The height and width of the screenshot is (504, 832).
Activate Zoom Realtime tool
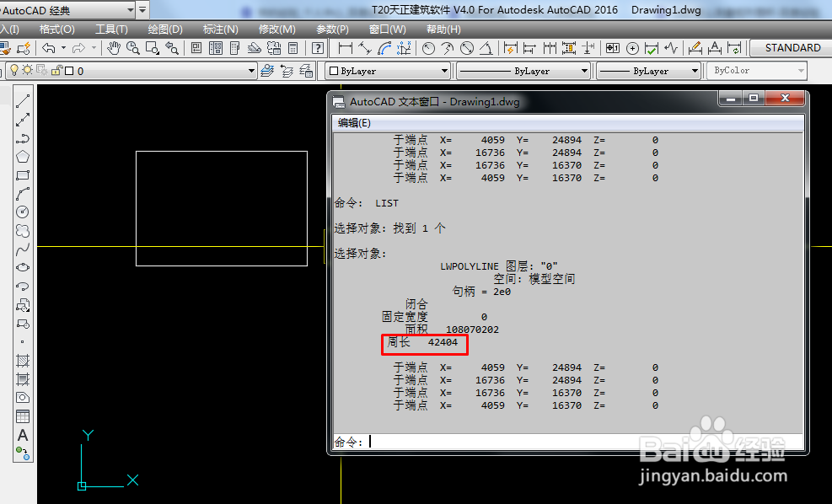[x=132, y=48]
